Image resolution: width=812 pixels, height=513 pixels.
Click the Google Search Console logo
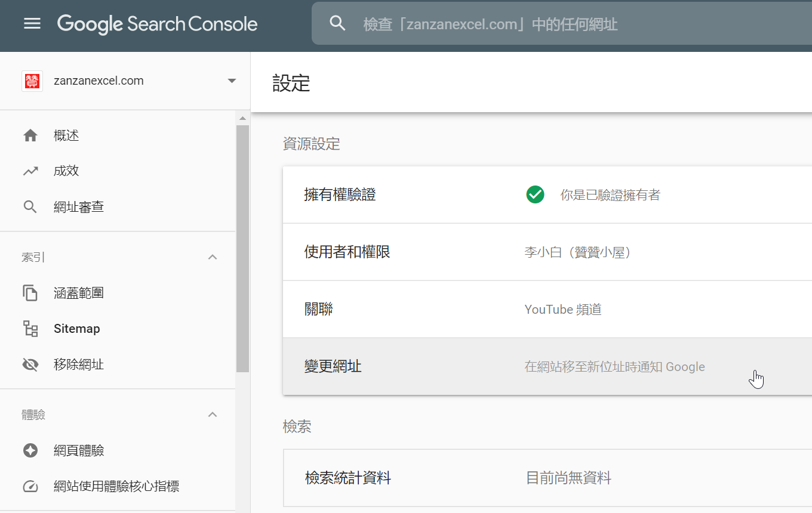(157, 24)
